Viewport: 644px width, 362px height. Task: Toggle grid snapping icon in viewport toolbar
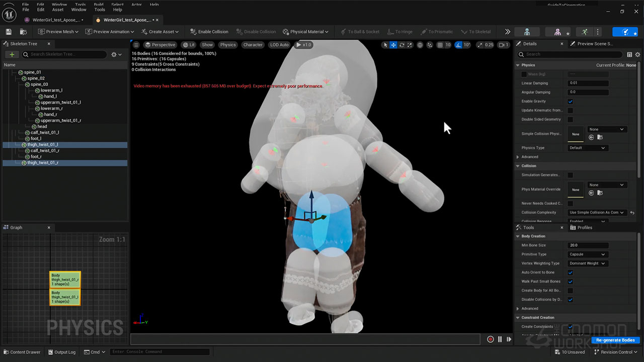click(x=440, y=45)
